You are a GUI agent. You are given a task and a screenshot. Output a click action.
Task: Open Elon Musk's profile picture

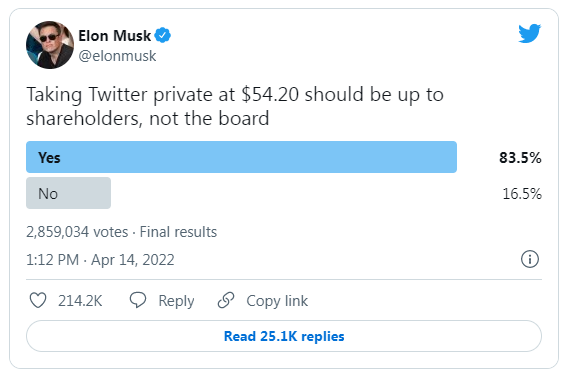click(50, 45)
